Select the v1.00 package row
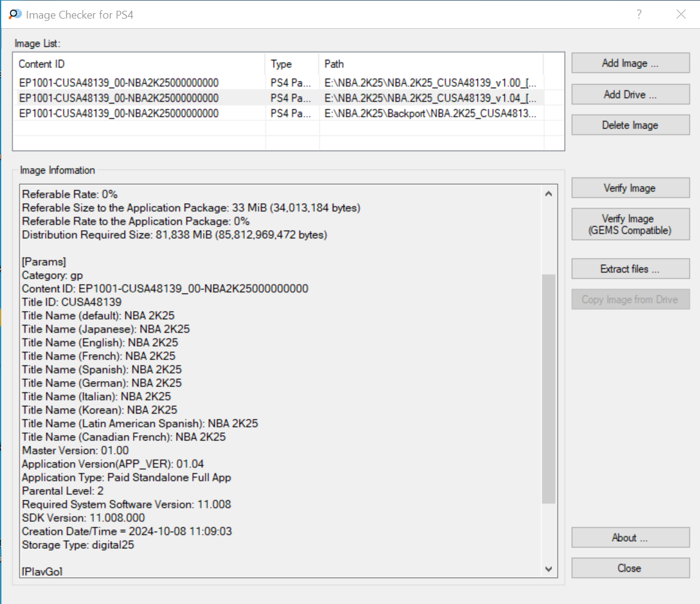The height and width of the screenshot is (604, 700). tap(278, 83)
